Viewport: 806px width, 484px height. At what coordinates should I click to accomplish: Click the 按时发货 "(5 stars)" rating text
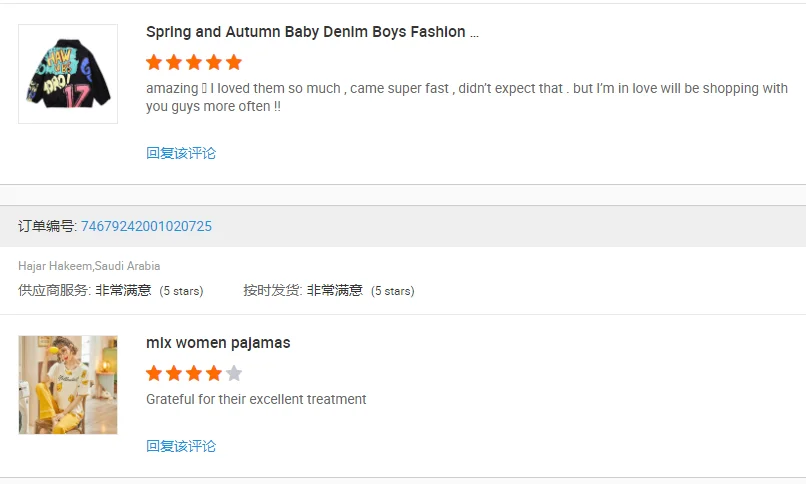392,291
